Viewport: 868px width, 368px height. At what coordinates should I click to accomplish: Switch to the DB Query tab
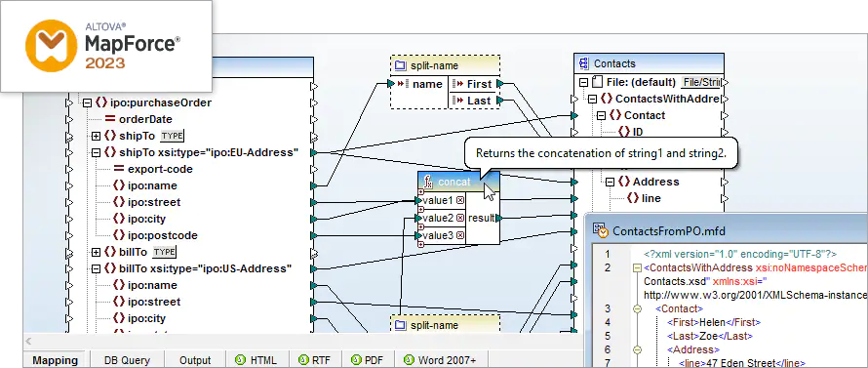[128, 359]
